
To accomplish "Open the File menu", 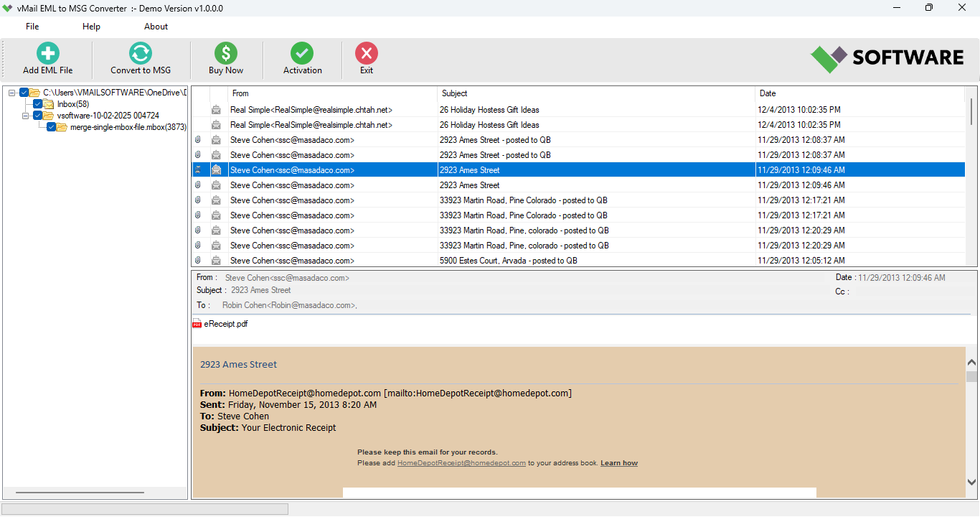I will (x=32, y=26).
